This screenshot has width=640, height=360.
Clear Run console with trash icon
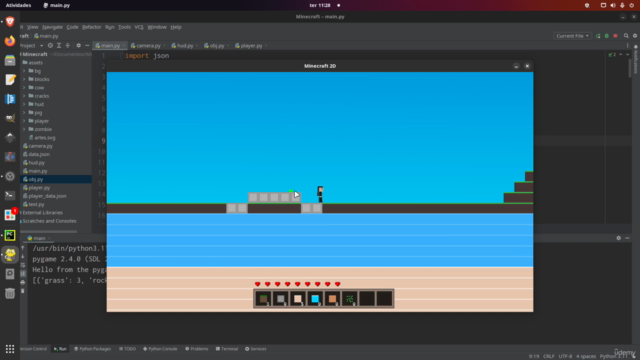[23, 291]
